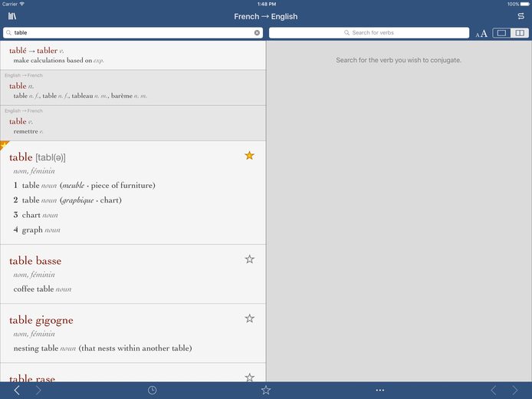Go forward with left-pane forward arrow
This screenshot has width=532, height=399.
click(38, 391)
